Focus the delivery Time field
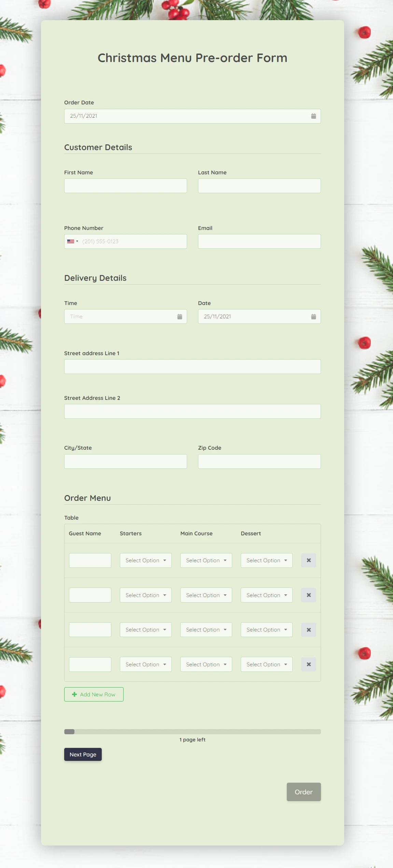393x868 pixels. point(126,317)
